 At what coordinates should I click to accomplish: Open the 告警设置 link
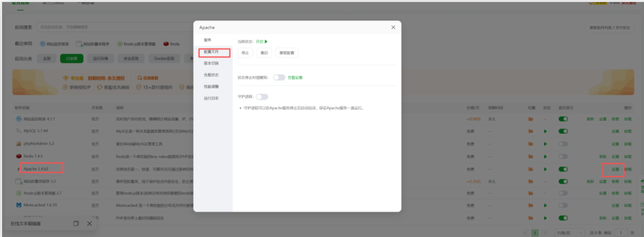coord(295,77)
